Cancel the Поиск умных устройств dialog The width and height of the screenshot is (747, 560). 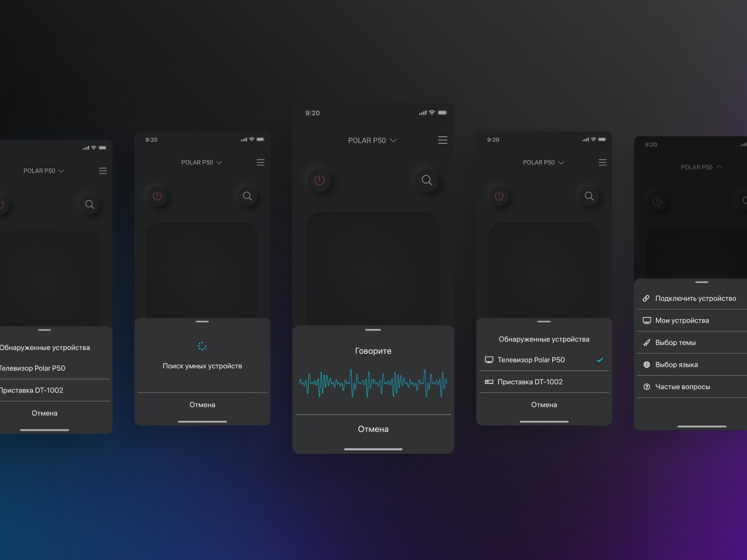point(202,405)
